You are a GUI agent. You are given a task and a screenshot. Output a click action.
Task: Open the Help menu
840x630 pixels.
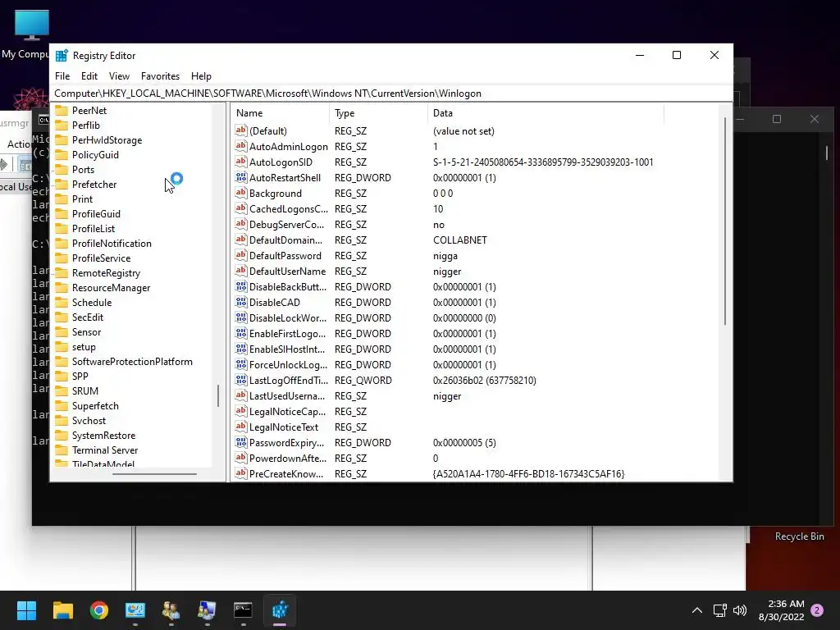pos(201,76)
